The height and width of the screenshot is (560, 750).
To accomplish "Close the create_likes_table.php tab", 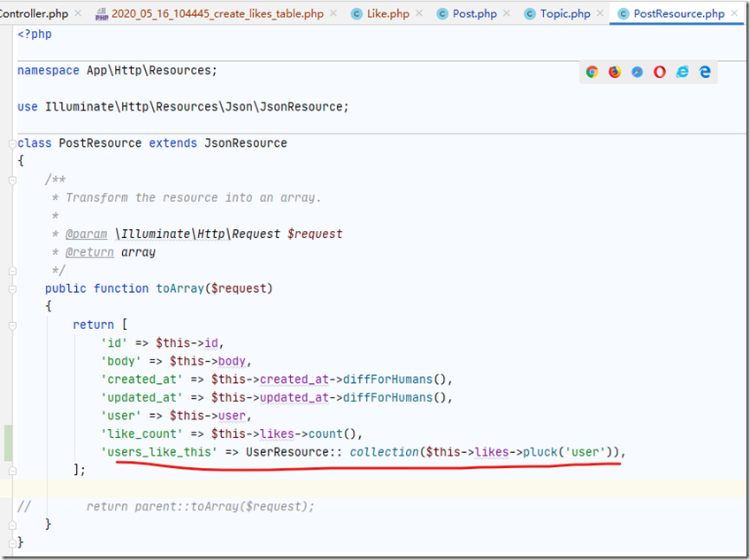I will tap(333, 13).
